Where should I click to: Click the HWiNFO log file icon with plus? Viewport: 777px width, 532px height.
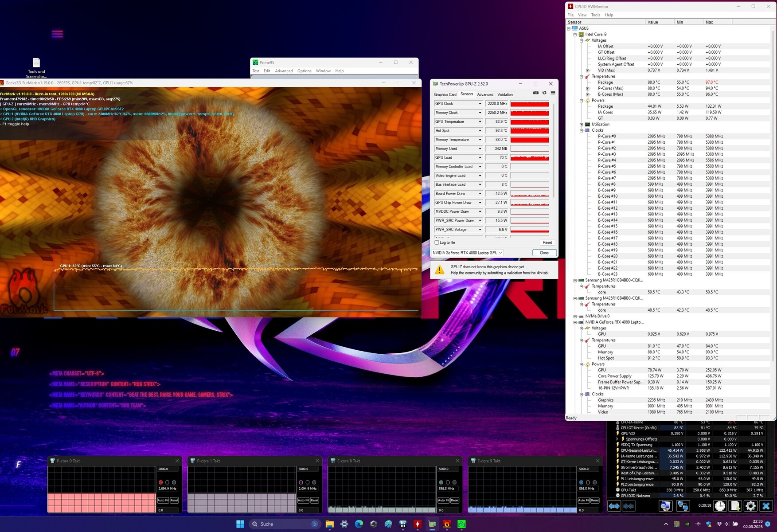click(735, 506)
